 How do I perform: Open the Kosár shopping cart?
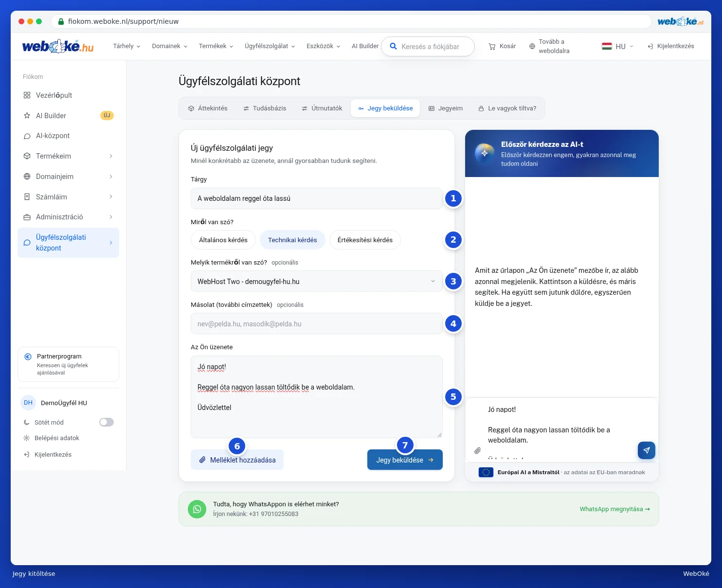(x=502, y=46)
